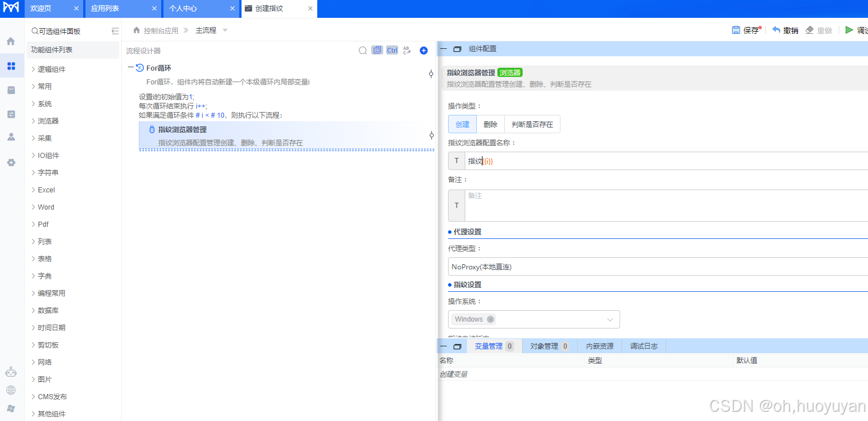Image resolution: width=868 pixels, height=421 pixels.
Task: Select the 创建 operation type
Action: [462, 124]
